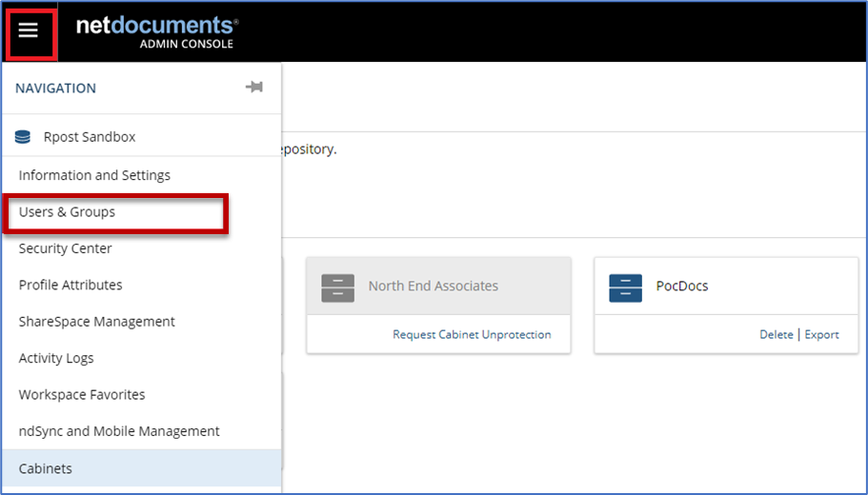
Task: Open Information and Settings
Action: click(x=94, y=175)
